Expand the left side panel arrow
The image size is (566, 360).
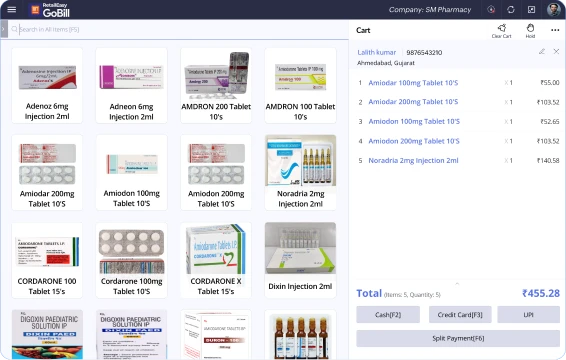click(x=3, y=29)
